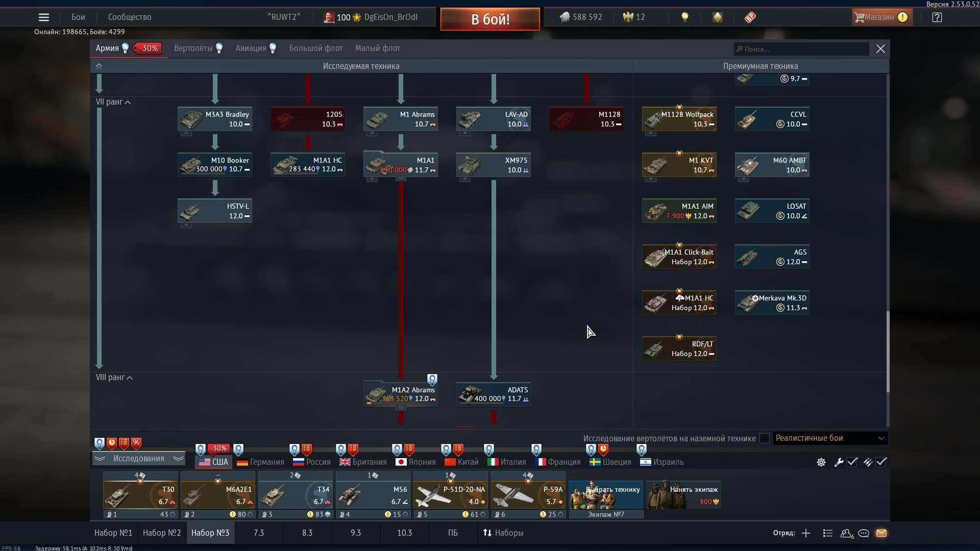This screenshot has height=551, width=980.
Task: Click the lightbulb hint icon in top bar
Action: (x=684, y=17)
